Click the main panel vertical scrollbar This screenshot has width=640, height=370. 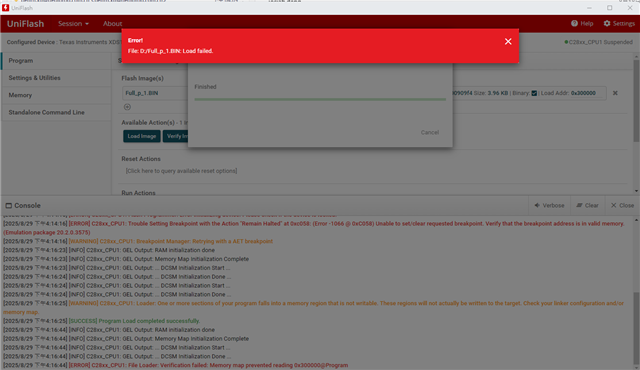tap(636, 101)
